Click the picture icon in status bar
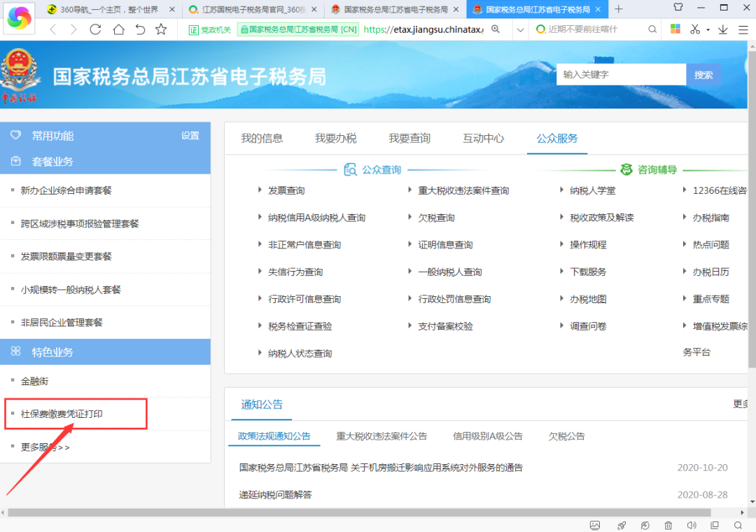This screenshot has width=756, height=532. (x=595, y=525)
